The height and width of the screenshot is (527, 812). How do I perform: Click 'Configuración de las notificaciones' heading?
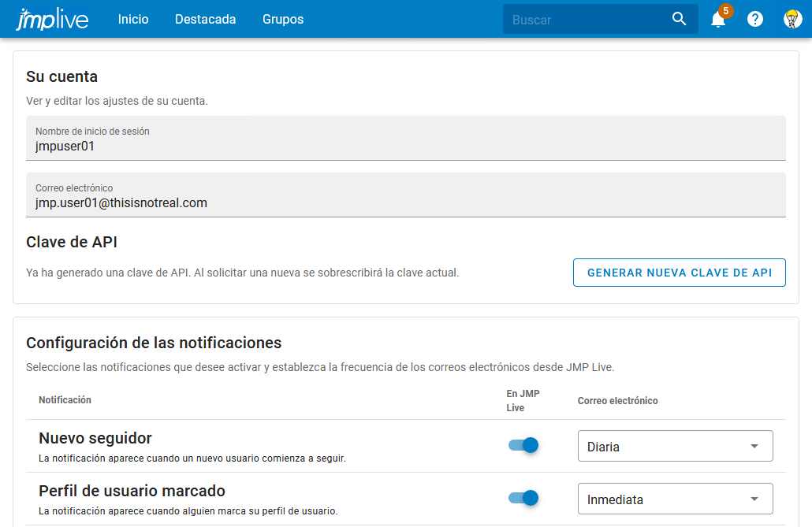[154, 343]
